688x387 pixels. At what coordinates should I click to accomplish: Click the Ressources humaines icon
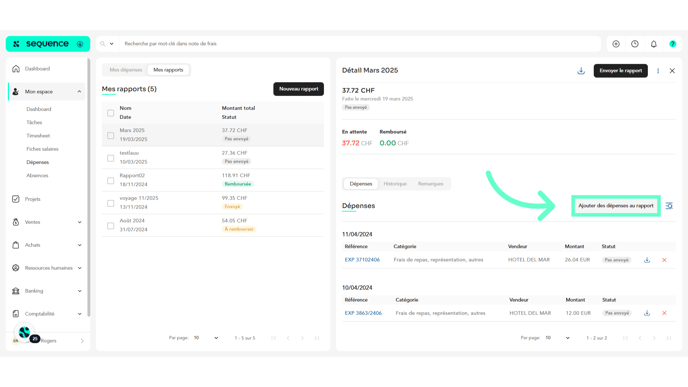point(16,268)
